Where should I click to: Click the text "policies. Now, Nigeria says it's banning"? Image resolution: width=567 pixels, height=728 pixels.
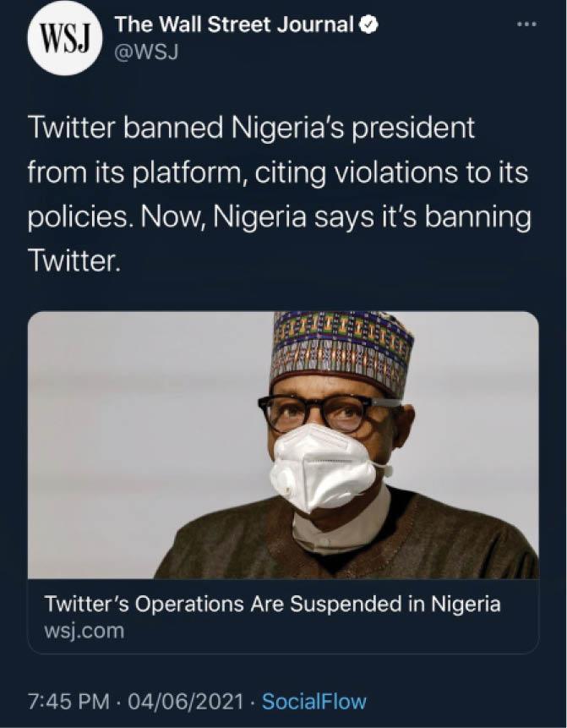(x=280, y=217)
